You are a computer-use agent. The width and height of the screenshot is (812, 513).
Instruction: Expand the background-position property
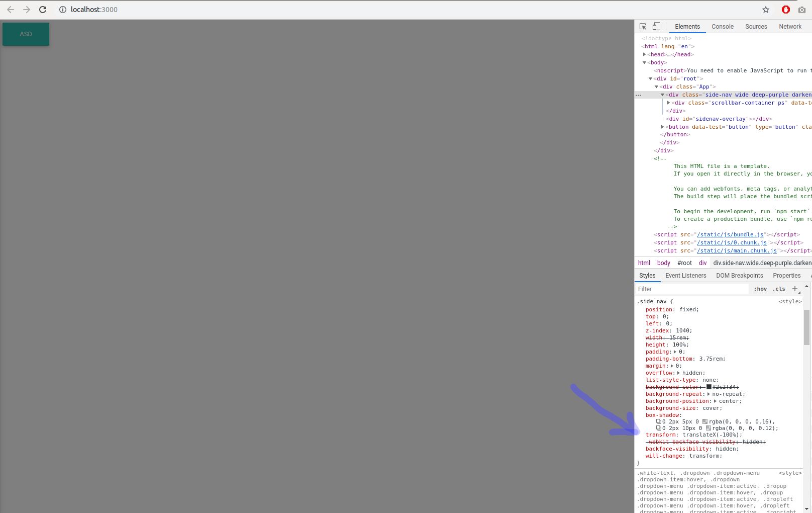coord(715,401)
